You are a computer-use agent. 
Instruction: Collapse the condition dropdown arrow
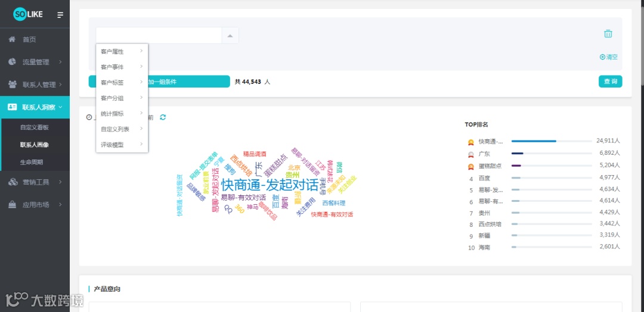point(230,36)
